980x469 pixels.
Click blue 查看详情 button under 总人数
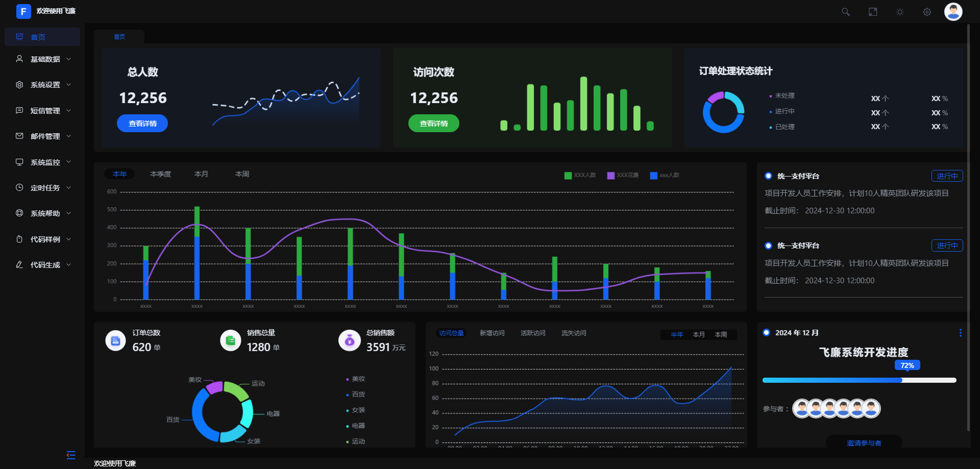142,124
